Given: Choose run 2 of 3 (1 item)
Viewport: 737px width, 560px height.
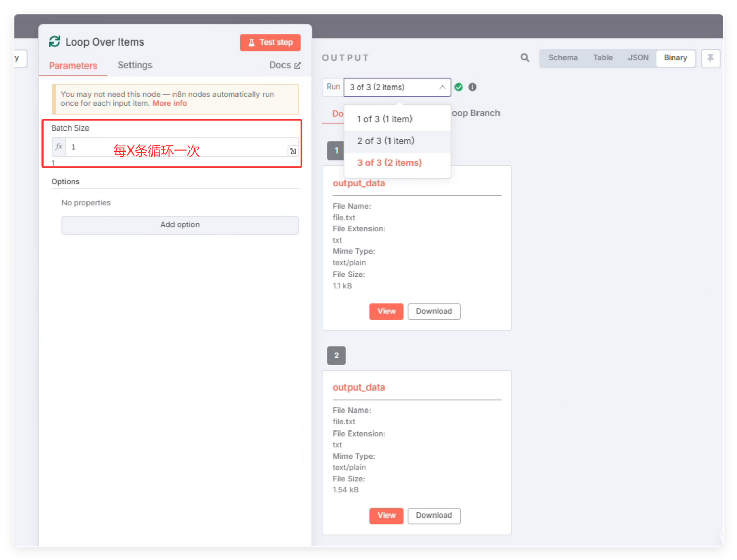Looking at the screenshot, I should 397,141.
